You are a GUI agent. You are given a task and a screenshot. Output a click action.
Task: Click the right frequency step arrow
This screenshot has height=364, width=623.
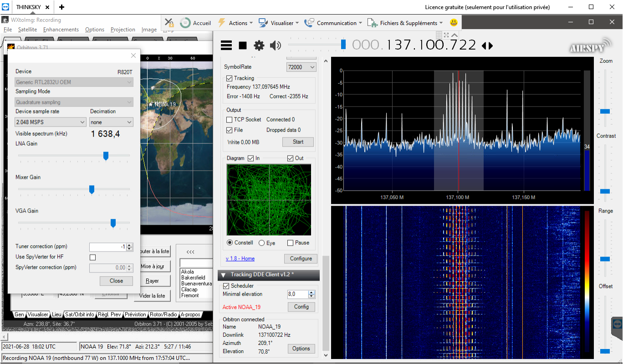[490, 45]
